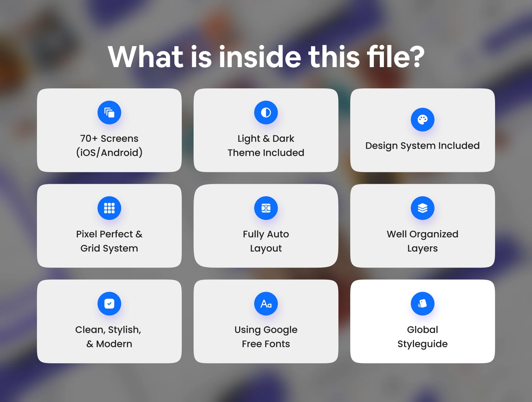The height and width of the screenshot is (402, 532).
Task: Select the Well Organized Layers stack icon
Action: [423, 208]
